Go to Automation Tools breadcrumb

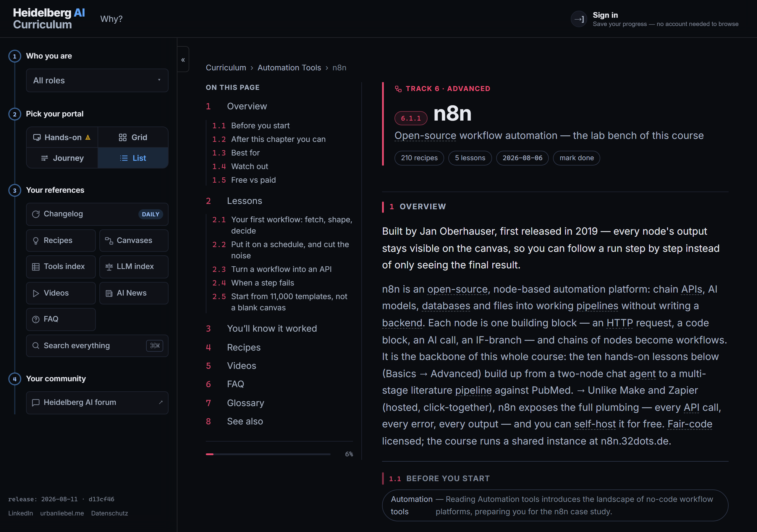pyautogui.click(x=289, y=68)
